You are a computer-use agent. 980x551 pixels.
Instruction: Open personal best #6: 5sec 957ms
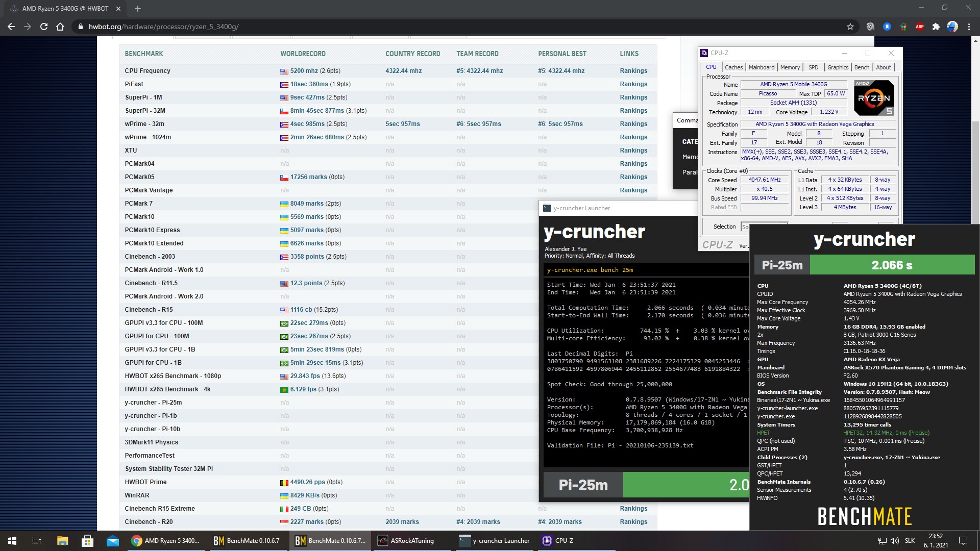click(560, 124)
